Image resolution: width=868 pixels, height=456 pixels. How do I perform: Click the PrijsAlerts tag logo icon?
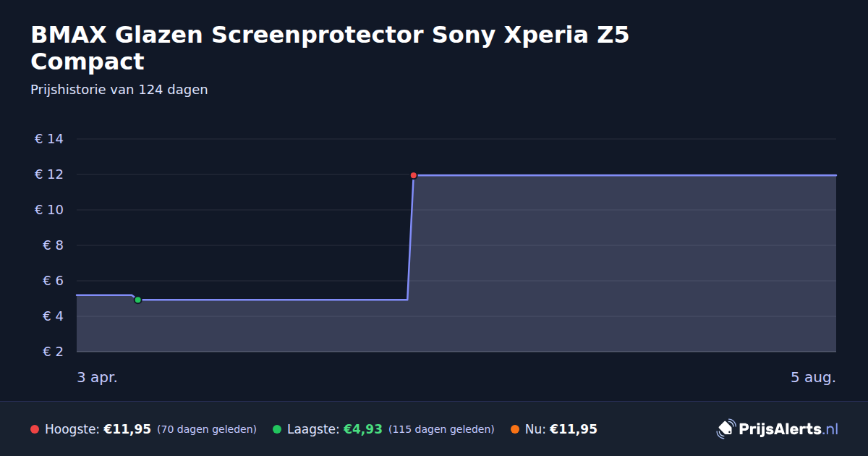point(726,429)
